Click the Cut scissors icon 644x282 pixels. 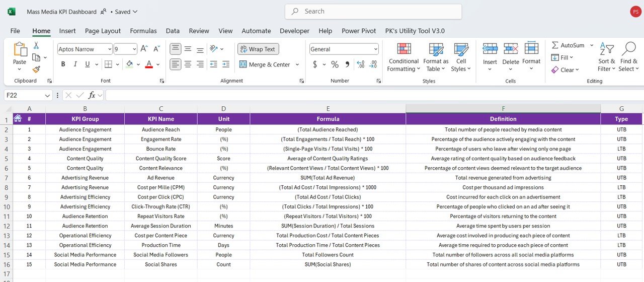[x=36, y=45]
